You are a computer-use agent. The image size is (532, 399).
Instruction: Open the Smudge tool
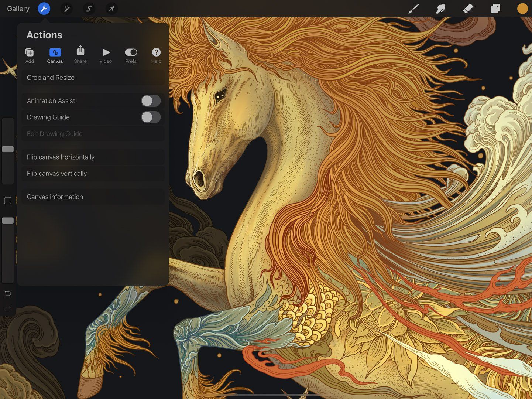point(440,8)
